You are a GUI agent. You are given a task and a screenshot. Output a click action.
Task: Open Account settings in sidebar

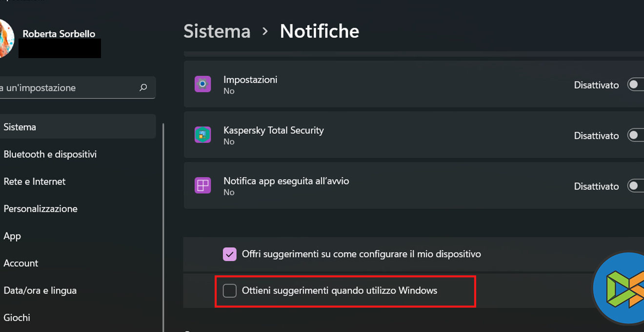click(20, 264)
